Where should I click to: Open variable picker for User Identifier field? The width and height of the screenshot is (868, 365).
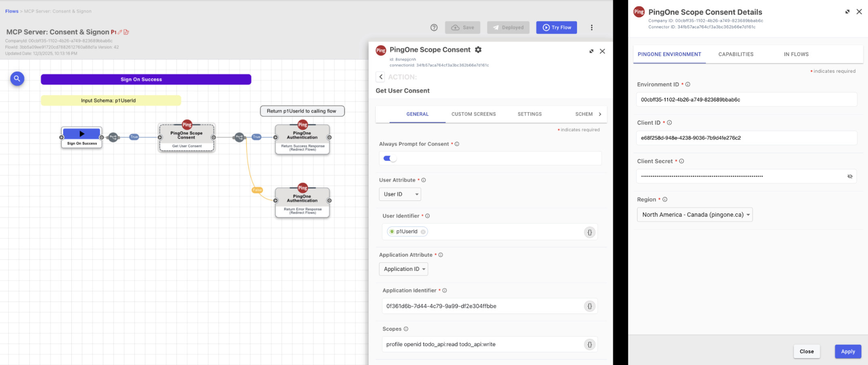pyautogui.click(x=590, y=232)
